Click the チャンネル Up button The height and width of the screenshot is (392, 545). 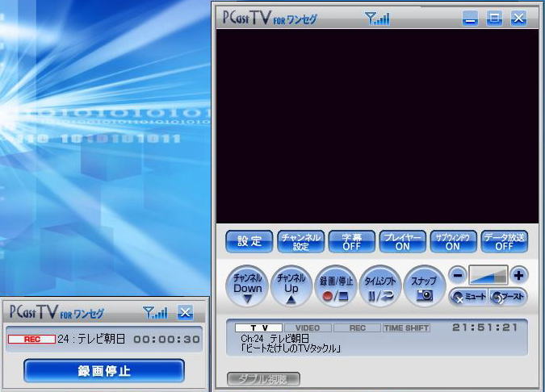click(x=291, y=286)
